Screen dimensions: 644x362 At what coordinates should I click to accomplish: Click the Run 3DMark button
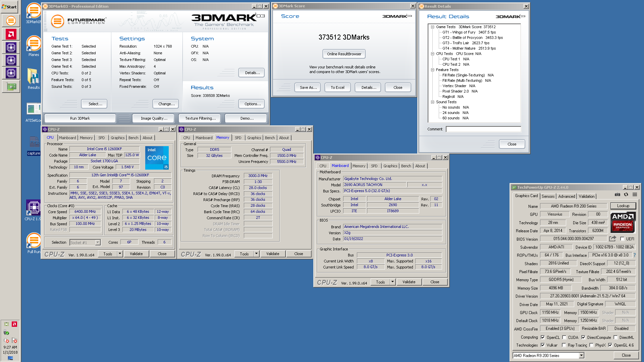click(x=80, y=118)
